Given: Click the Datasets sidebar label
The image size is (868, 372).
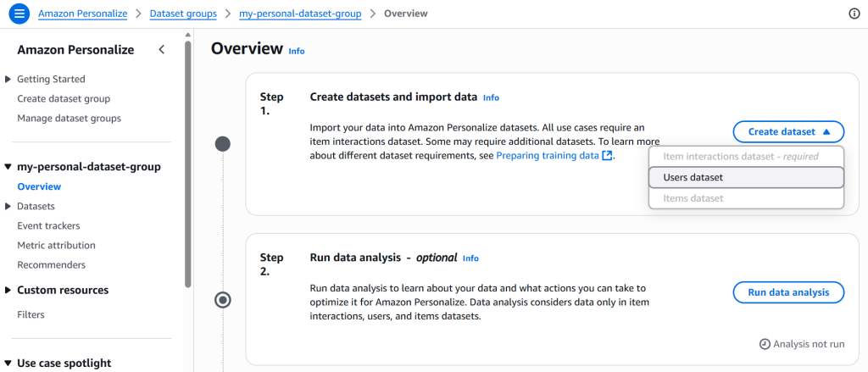Looking at the screenshot, I should (x=36, y=206).
